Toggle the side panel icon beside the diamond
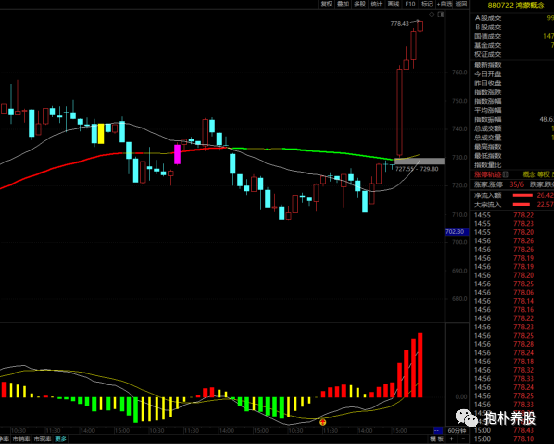This screenshot has width=554, height=444. click(x=441, y=14)
